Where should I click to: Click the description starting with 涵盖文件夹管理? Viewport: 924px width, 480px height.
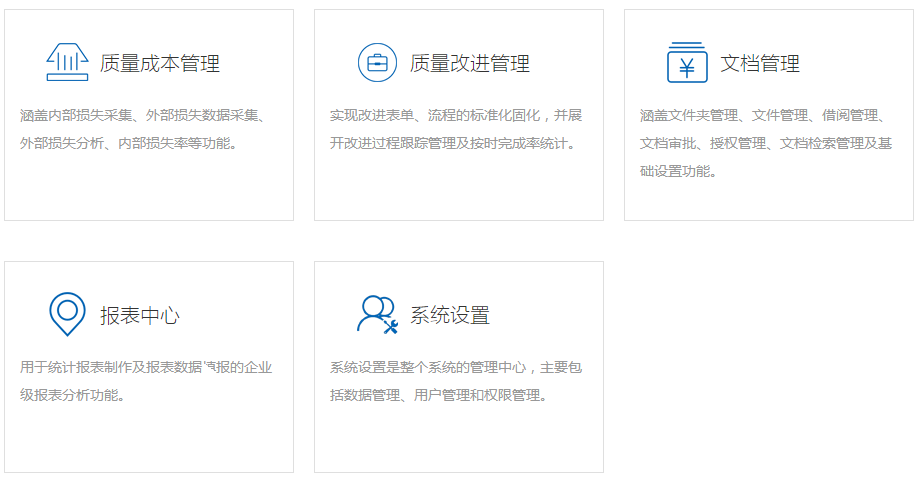[x=766, y=143]
